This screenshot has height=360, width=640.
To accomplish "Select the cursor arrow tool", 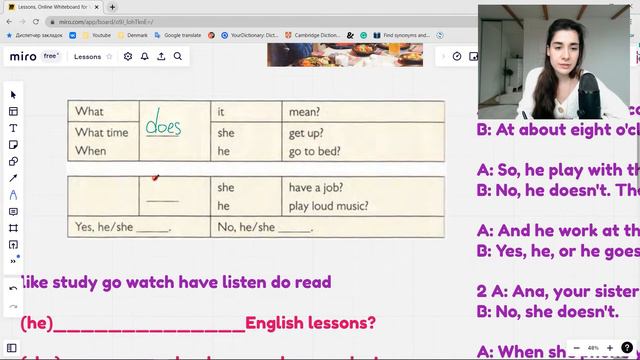I will [x=13, y=95].
